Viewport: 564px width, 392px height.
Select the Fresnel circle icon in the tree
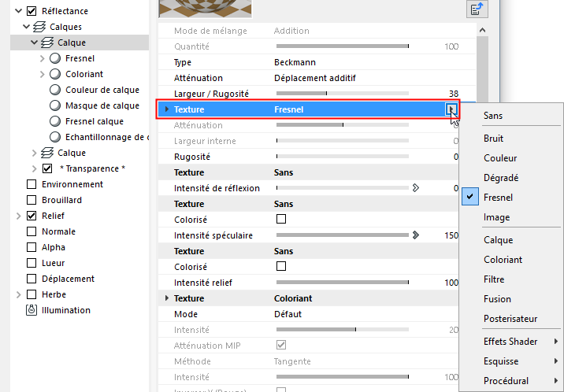pos(55,58)
